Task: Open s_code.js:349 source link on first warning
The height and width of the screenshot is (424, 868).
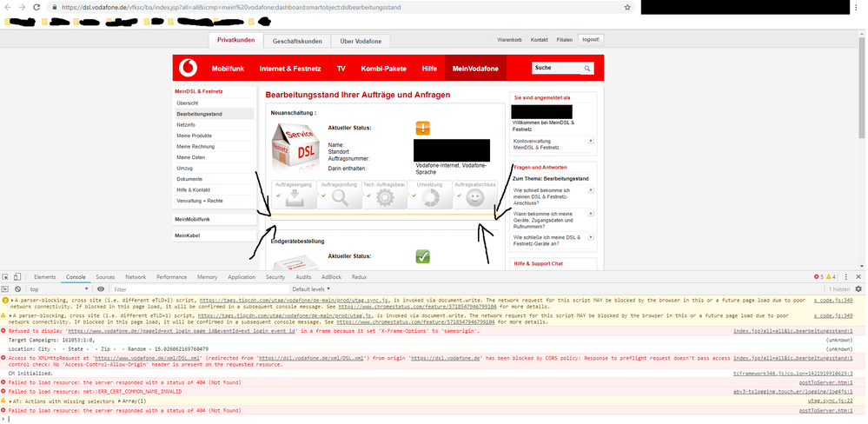Action: point(833,300)
